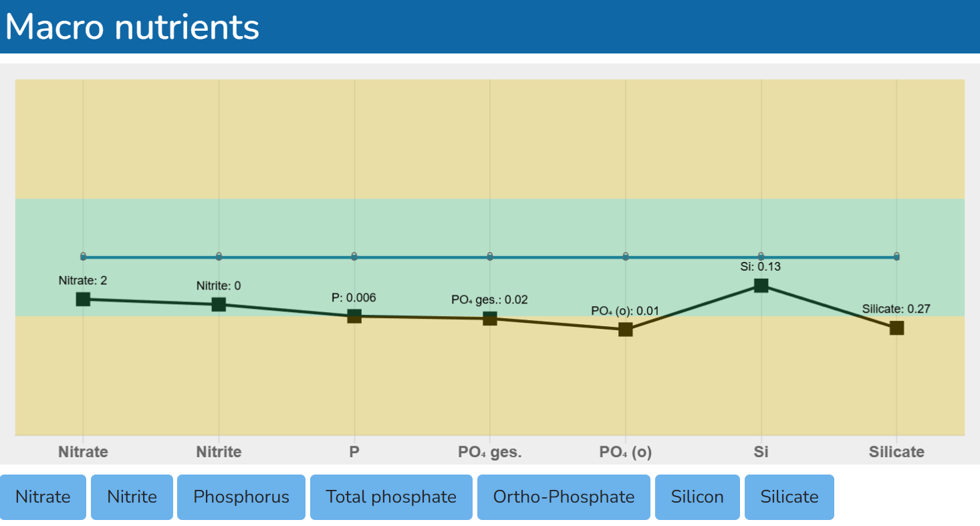Click the Nitrite button below the chart
The image size is (980, 526).
[132, 497]
